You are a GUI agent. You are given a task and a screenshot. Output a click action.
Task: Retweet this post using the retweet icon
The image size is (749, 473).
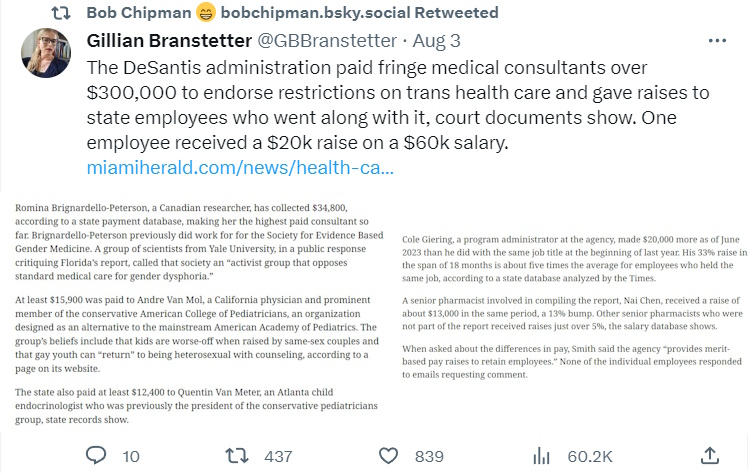click(x=236, y=456)
